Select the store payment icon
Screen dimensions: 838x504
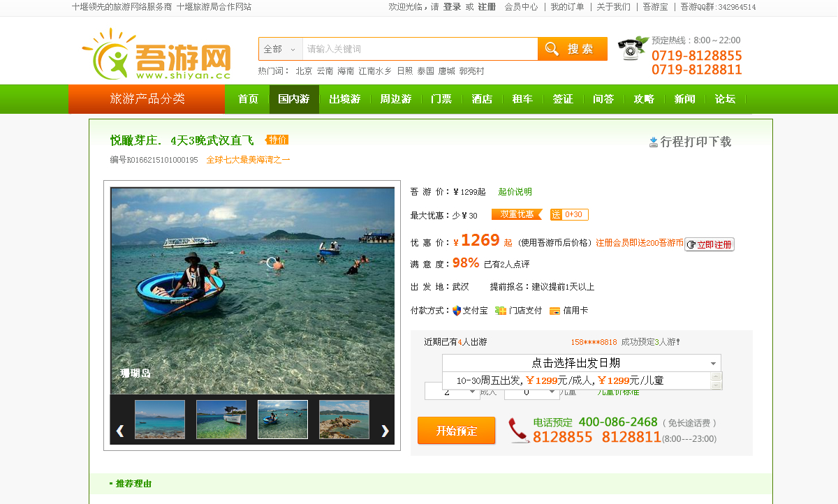tap(501, 311)
